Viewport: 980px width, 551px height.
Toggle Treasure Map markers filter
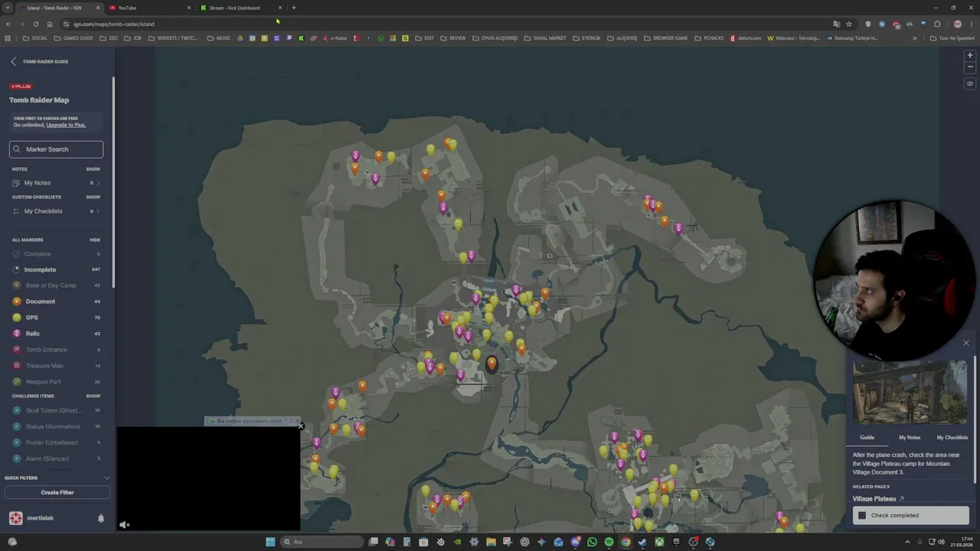point(56,366)
